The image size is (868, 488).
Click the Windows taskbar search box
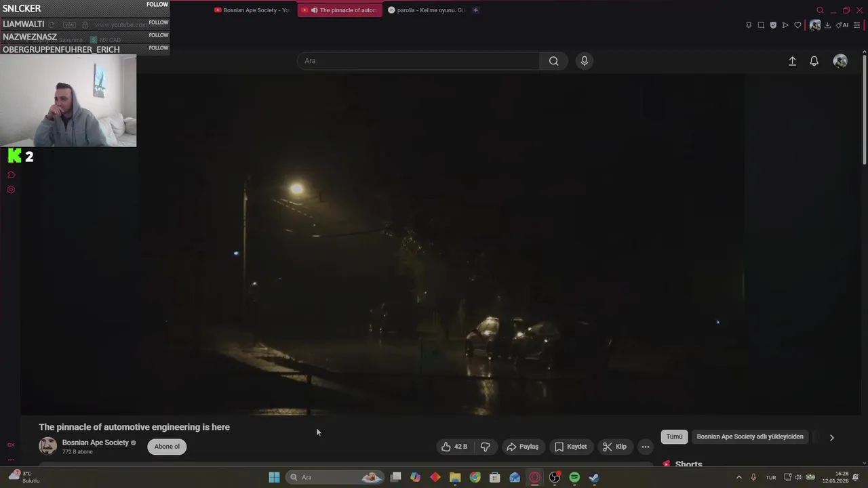pyautogui.click(x=334, y=477)
